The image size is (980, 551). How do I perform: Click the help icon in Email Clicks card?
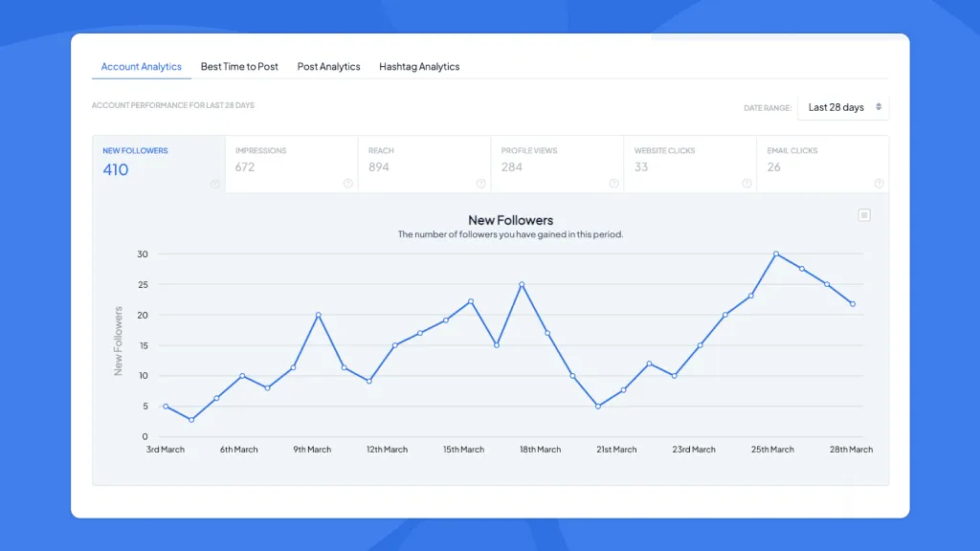(x=879, y=184)
